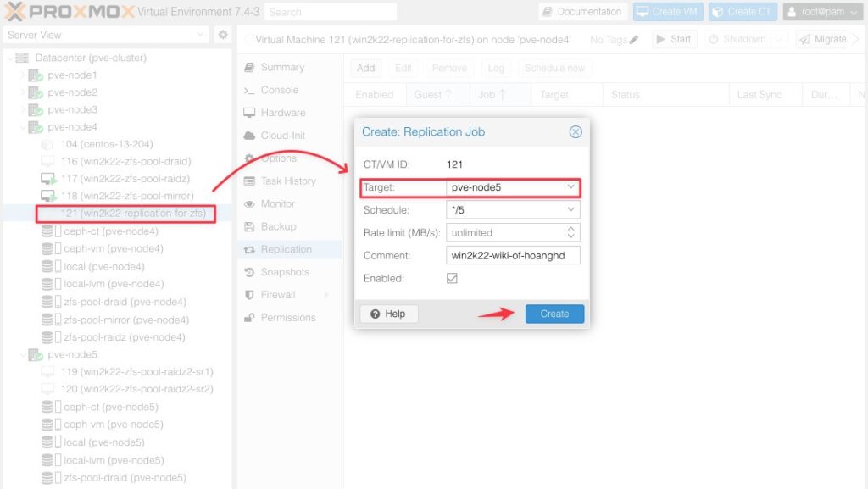Close the Create: Replication Job dialog
868x489 pixels.
click(x=576, y=131)
